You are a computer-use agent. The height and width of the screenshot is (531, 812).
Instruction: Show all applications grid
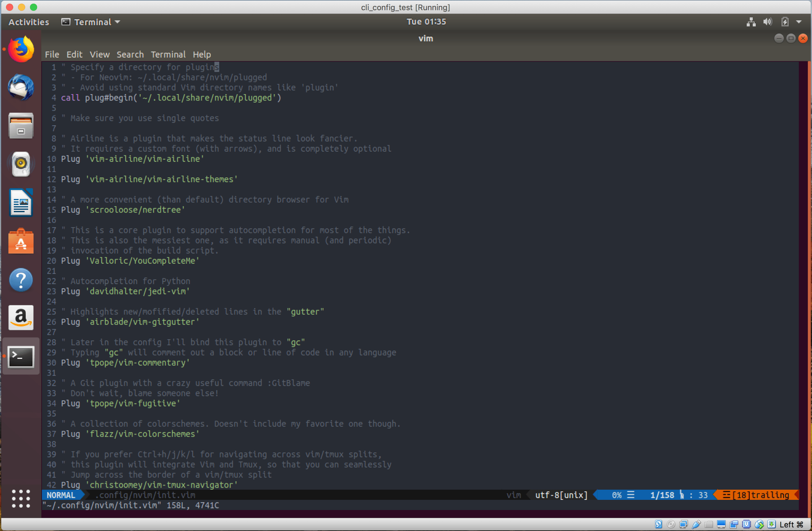(x=21, y=498)
